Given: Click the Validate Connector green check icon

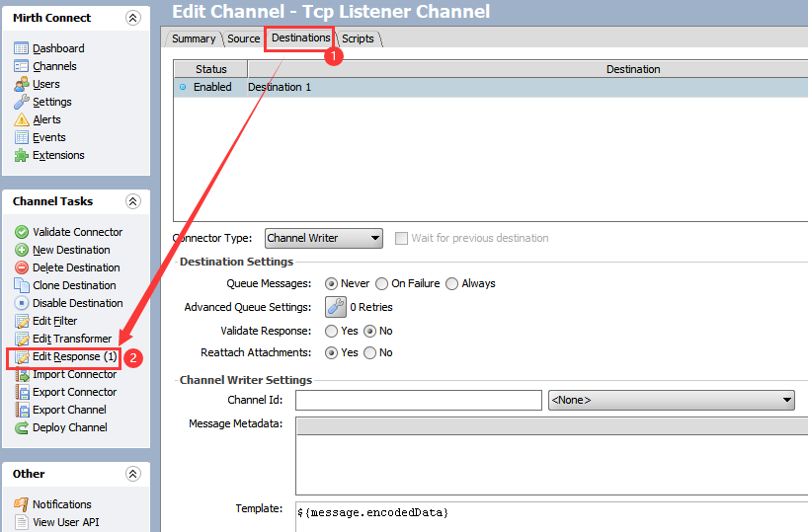Looking at the screenshot, I should pyautogui.click(x=21, y=232).
